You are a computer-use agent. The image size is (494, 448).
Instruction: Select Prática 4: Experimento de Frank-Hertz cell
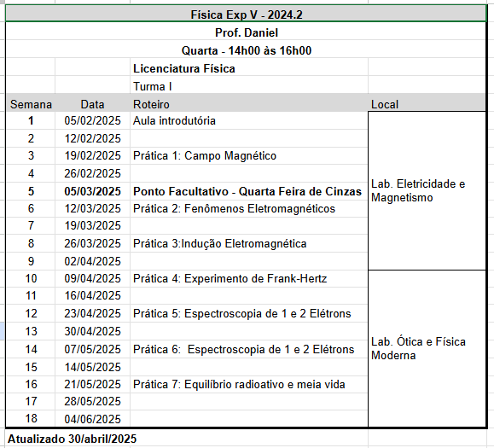point(249,278)
